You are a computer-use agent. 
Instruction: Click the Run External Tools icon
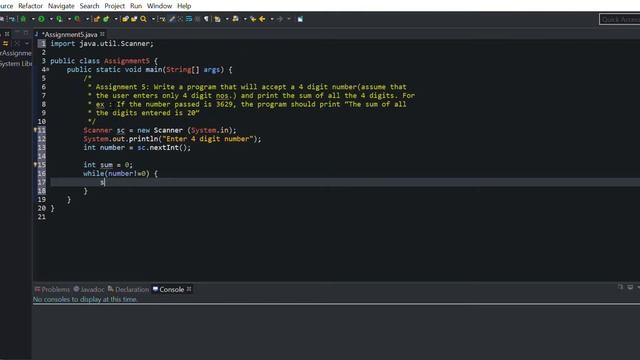pyautogui.click(x=77, y=19)
